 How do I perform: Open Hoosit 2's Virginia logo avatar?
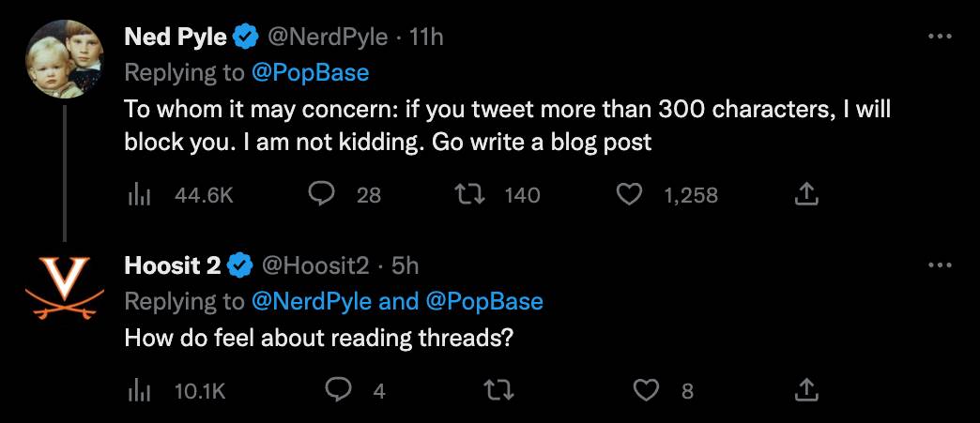pyautogui.click(x=64, y=288)
